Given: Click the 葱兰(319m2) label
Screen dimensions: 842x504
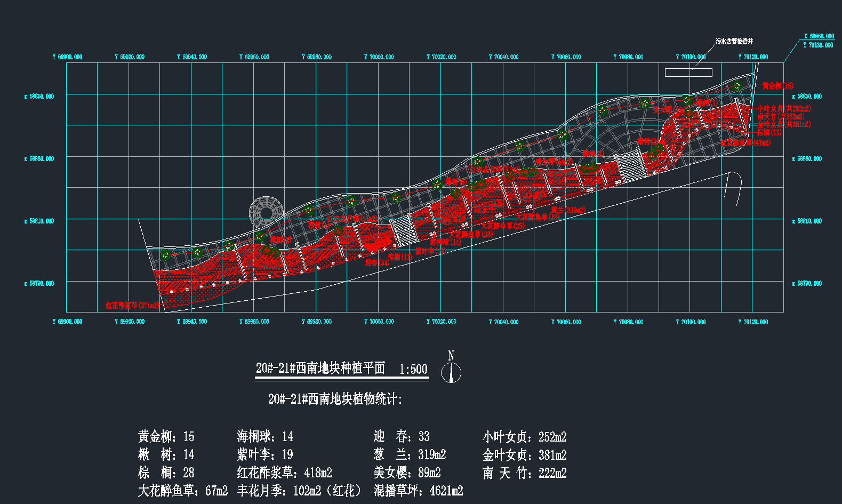Looking at the screenshot, I should pos(567,210).
